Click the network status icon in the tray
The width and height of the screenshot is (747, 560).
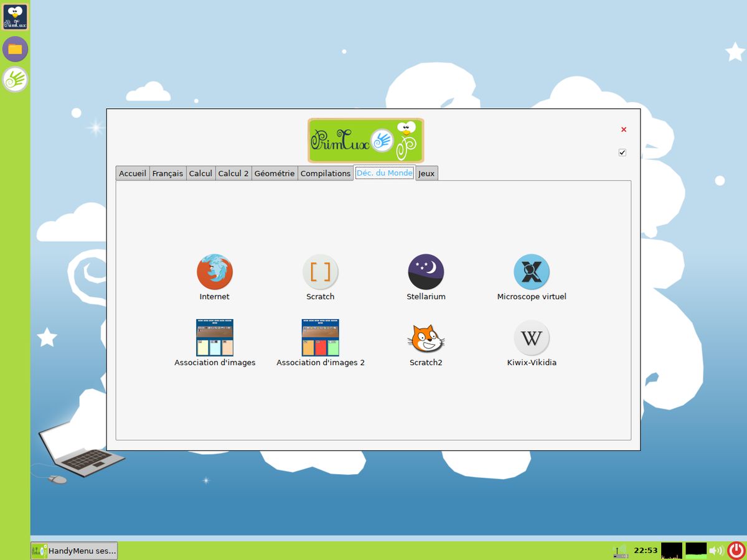tap(620, 550)
